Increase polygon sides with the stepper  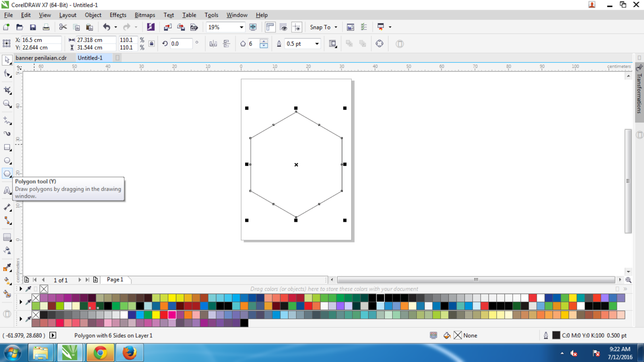point(264,41)
